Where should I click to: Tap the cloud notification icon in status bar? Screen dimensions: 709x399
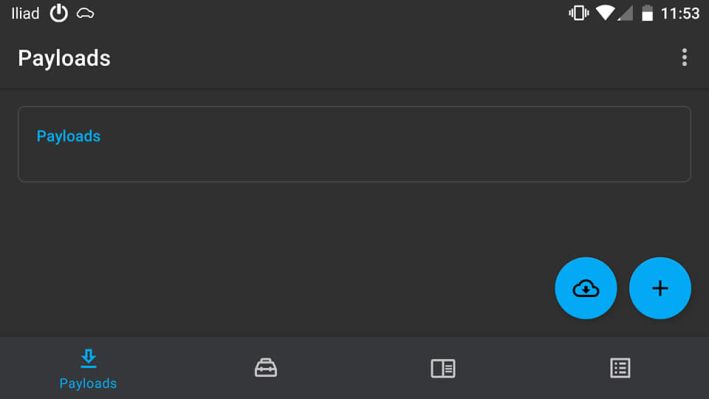click(85, 14)
